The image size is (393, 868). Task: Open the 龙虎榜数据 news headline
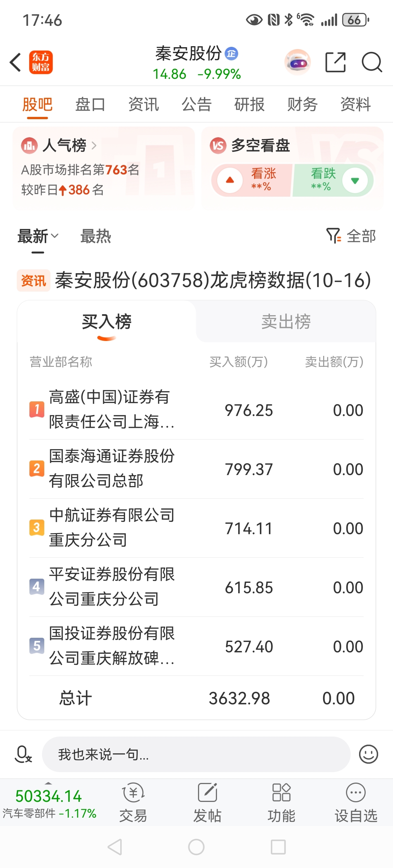click(x=213, y=280)
